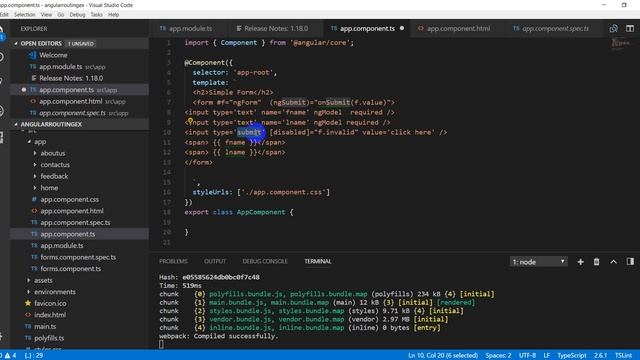
Task: Click the unsaved dot on app.component.ts tab
Action: click(x=402, y=28)
